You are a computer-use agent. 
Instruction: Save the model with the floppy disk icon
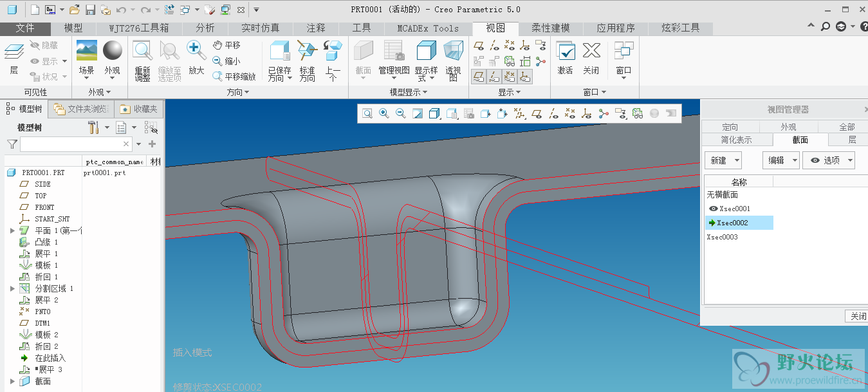point(90,10)
